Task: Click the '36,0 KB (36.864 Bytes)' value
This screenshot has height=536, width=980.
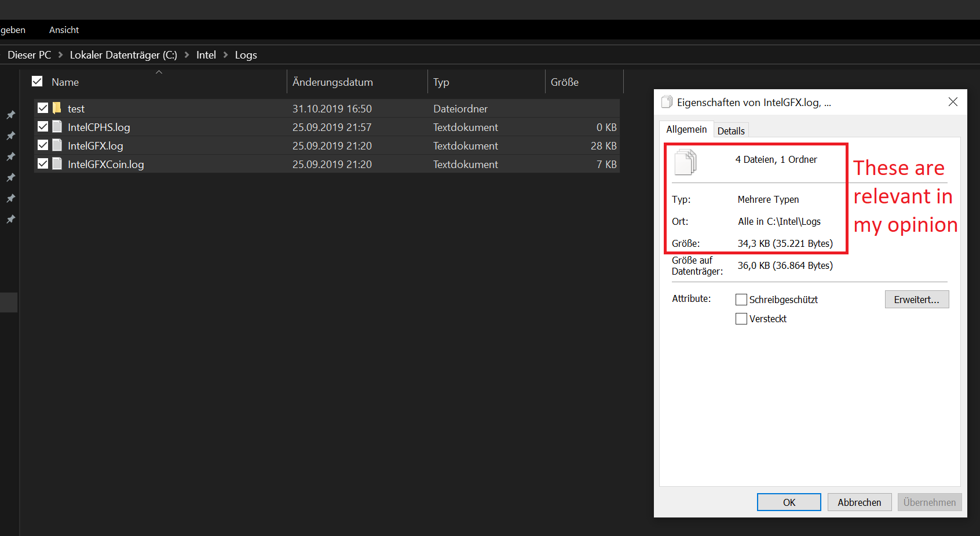Action: [x=785, y=265]
